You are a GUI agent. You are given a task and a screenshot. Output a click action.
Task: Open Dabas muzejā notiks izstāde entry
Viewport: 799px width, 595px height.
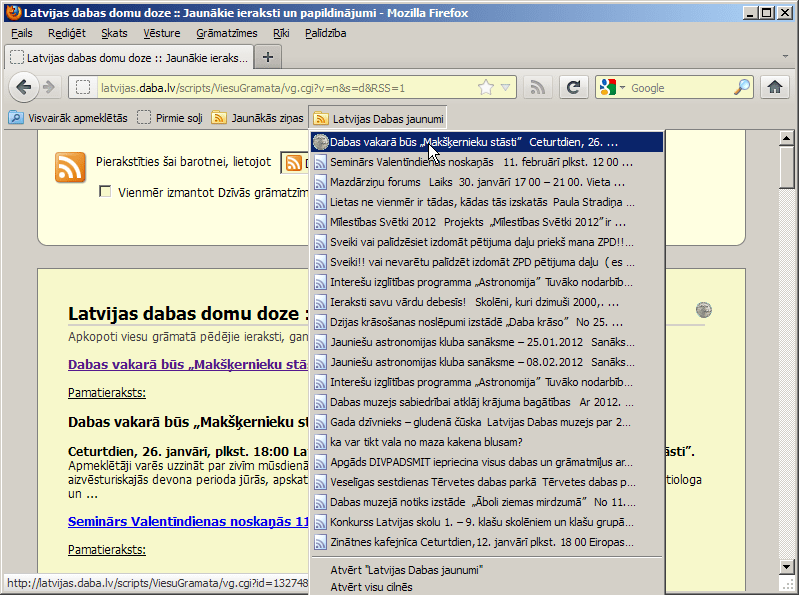tap(487, 502)
